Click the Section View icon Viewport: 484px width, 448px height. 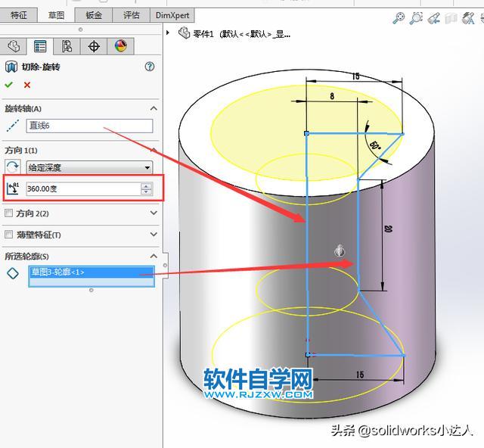coord(451,18)
